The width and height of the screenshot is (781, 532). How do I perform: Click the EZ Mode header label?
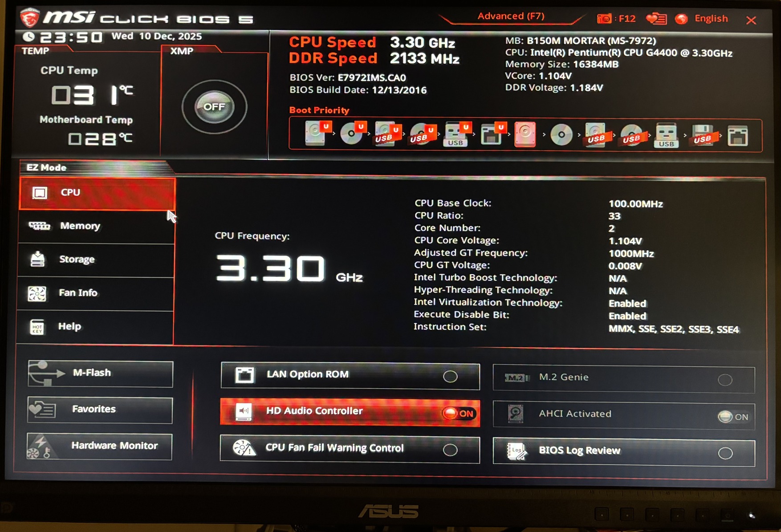46,168
